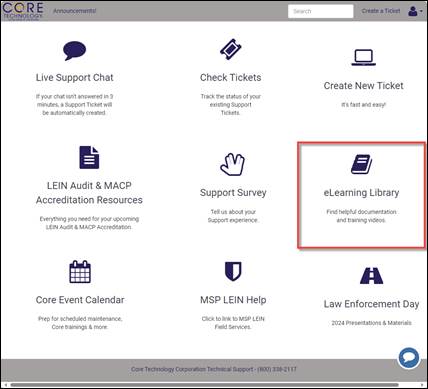Image resolution: width=428 pixels, height=389 pixels.
Task: Click the eLearning Library book icon
Action: click(362, 164)
